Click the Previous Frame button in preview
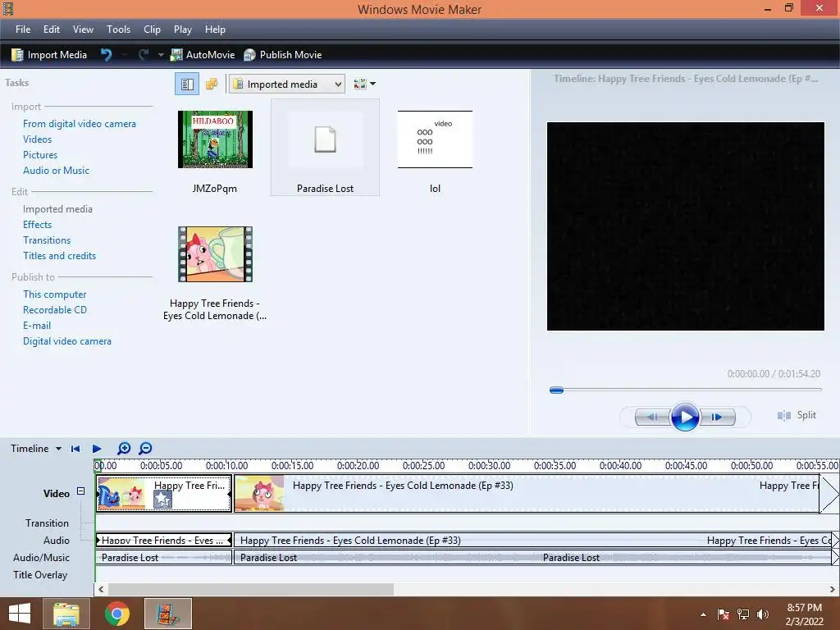This screenshot has height=630, width=840. [653, 417]
